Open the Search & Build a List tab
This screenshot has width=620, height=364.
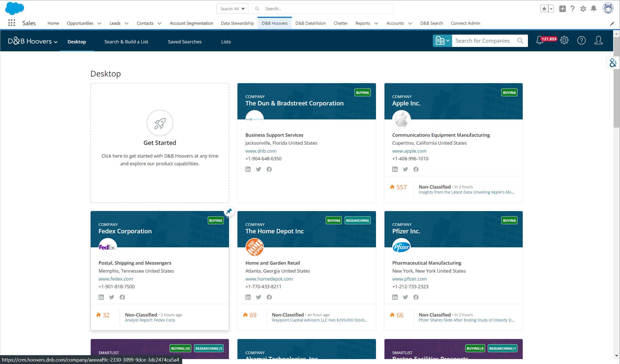pyautogui.click(x=126, y=42)
